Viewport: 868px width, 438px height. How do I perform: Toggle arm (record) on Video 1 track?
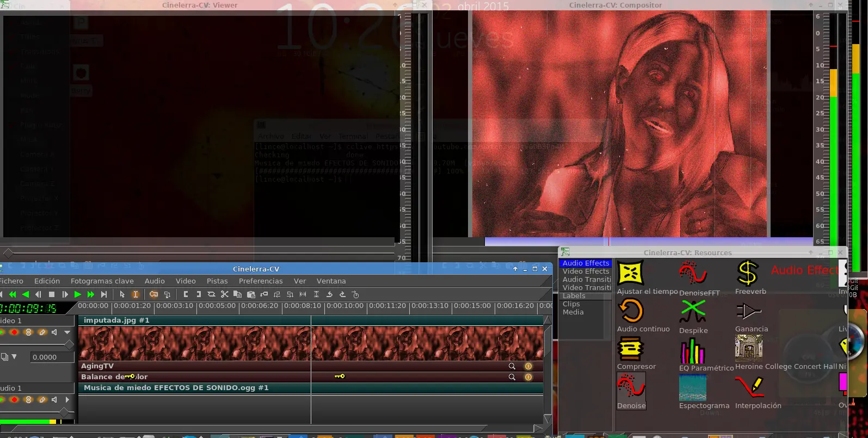[14, 332]
